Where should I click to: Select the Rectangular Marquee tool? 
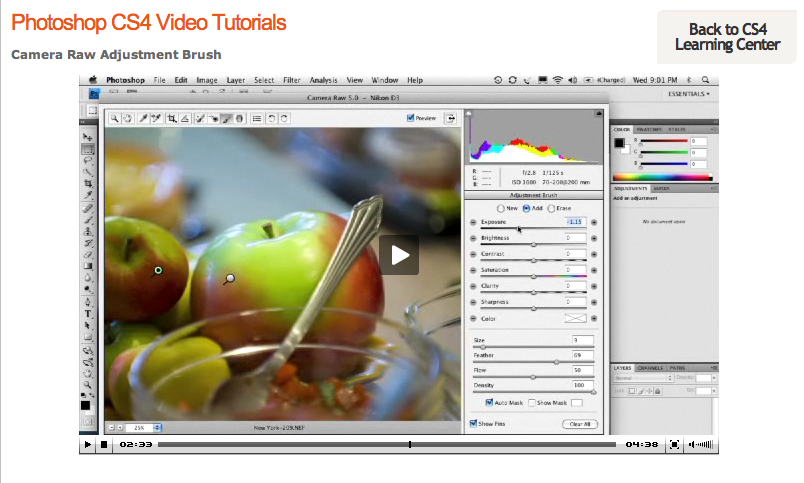88,149
